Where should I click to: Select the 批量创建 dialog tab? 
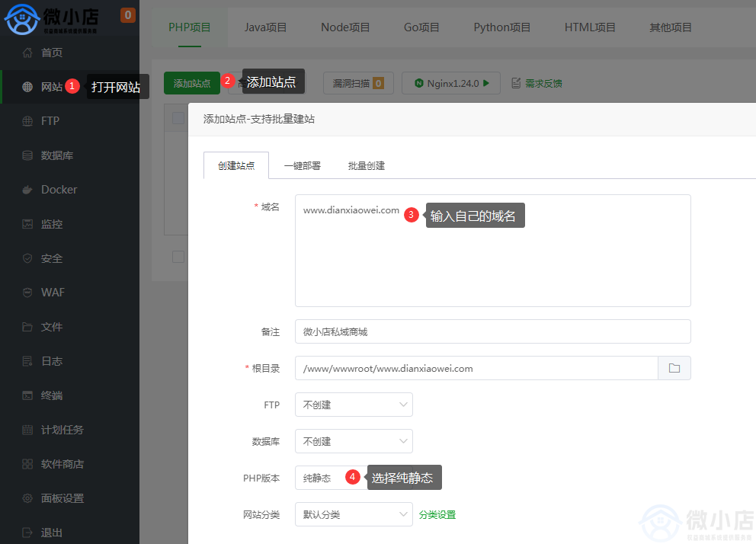click(367, 166)
